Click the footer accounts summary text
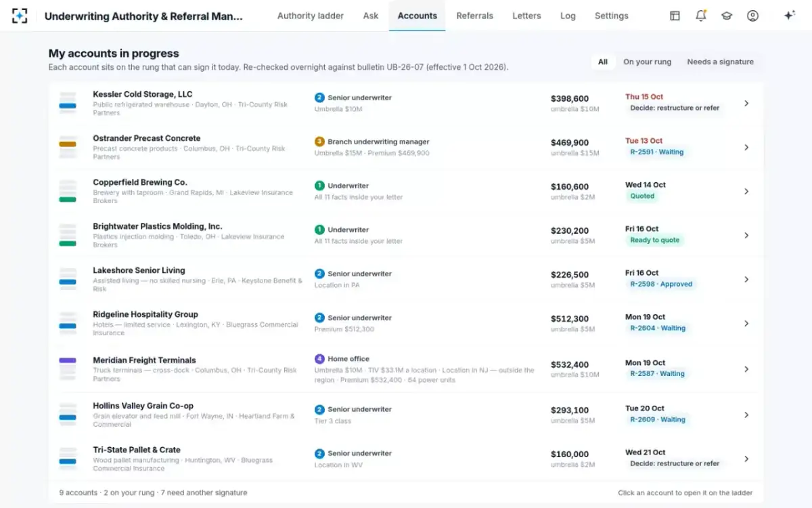The height and width of the screenshot is (508, 812). pyautogui.click(x=153, y=493)
